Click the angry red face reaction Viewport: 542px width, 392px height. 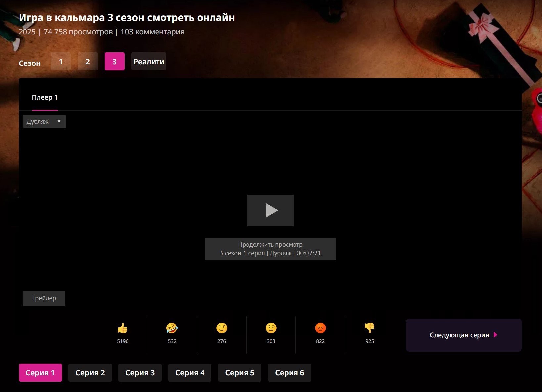[320, 328]
